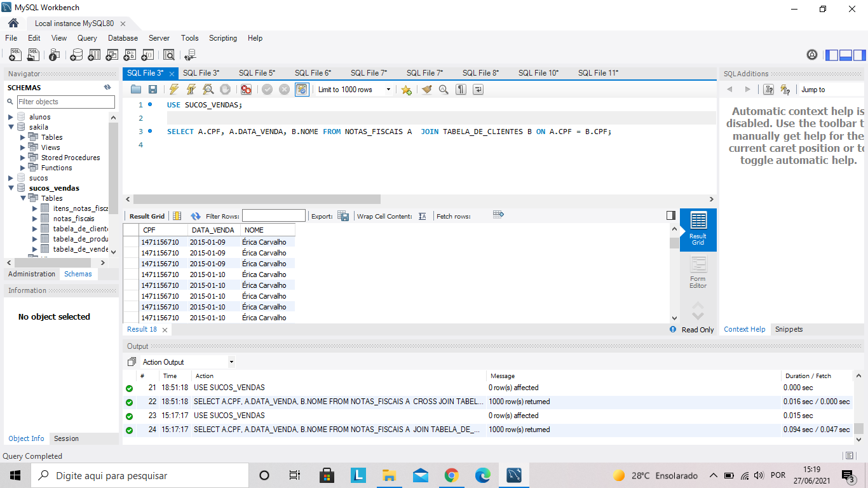868x488 pixels.
Task: Switch to the Snippets tab
Action: click(789, 329)
